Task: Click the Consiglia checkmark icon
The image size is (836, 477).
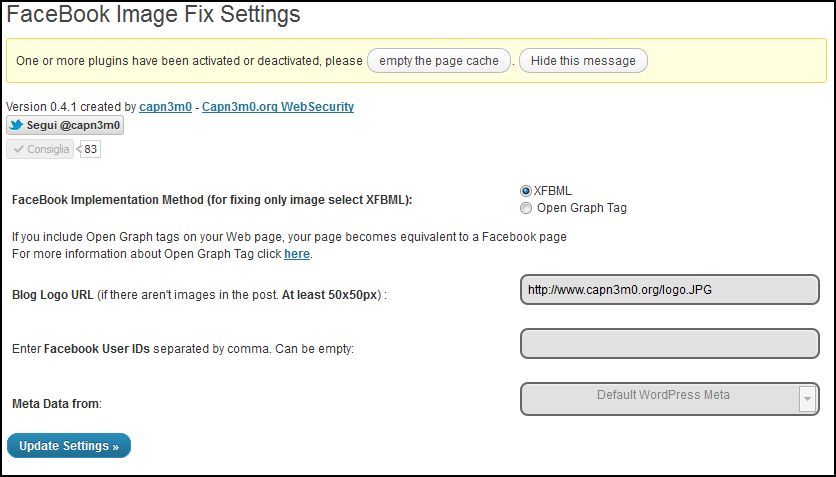Action: pyautogui.click(x=19, y=149)
